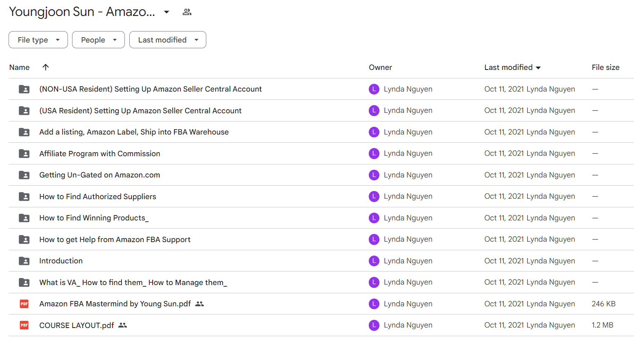The height and width of the screenshot is (364, 634).
Task: Click Lynda Nguyen owner in Getting Un-Gated row
Action: click(x=408, y=175)
